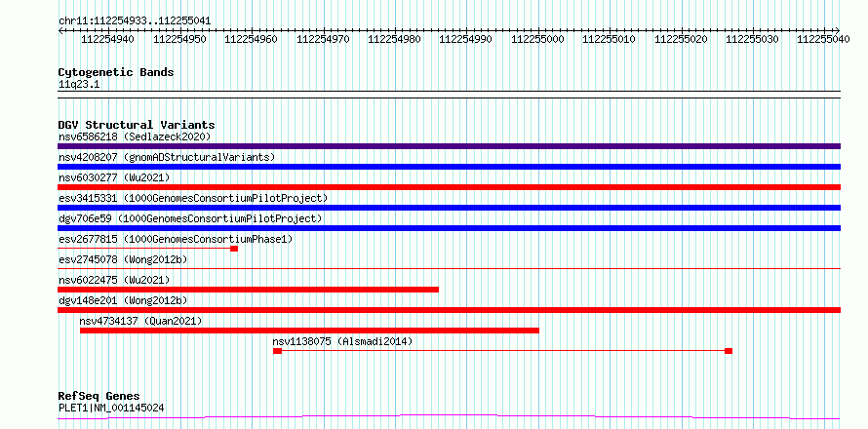Open variant nsv6030277 (Wu2021) label

tap(114, 177)
